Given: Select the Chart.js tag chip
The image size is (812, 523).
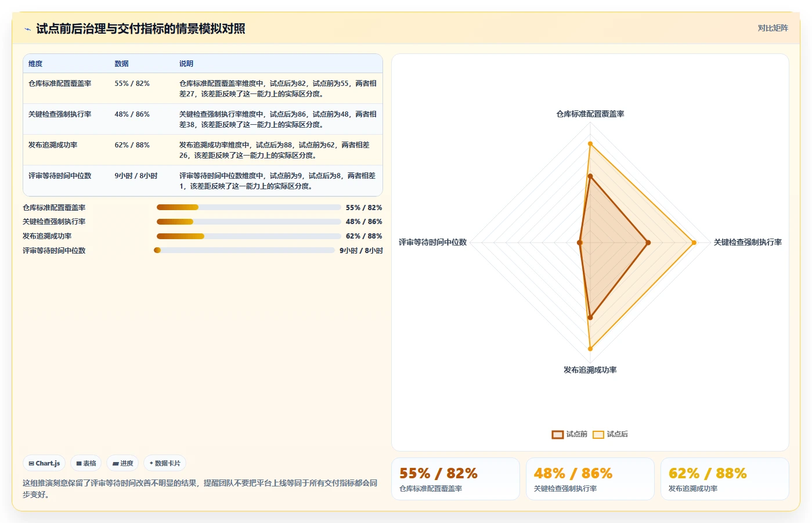Looking at the screenshot, I should (44, 463).
